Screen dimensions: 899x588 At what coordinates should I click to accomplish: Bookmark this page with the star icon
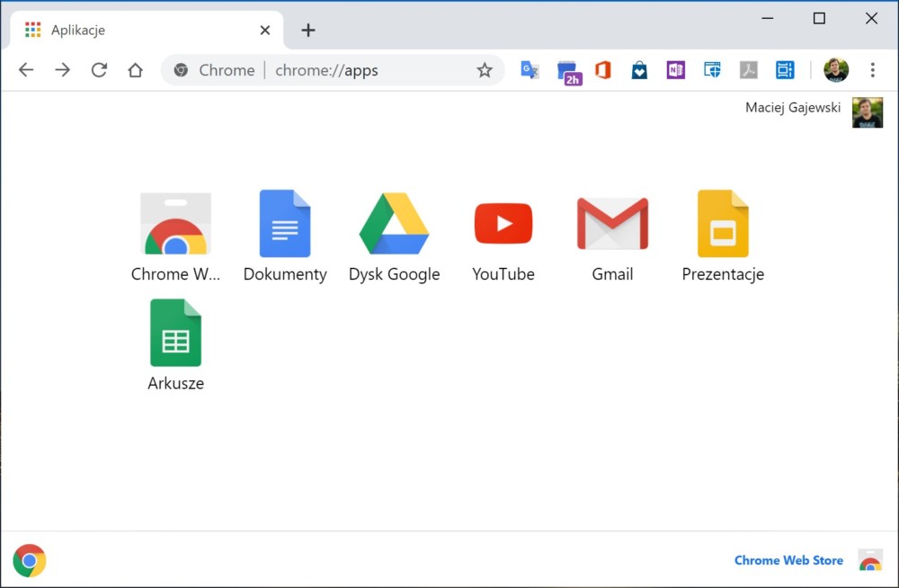click(x=485, y=70)
